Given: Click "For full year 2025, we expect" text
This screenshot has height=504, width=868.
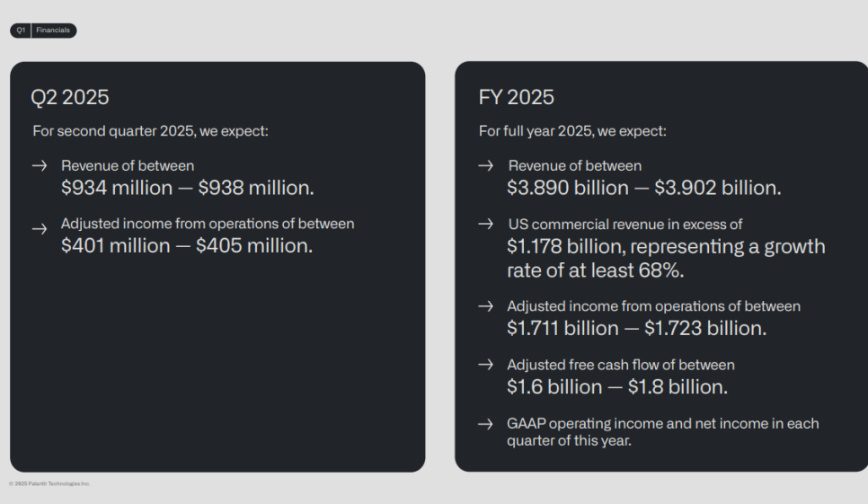Looking at the screenshot, I should tap(572, 131).
